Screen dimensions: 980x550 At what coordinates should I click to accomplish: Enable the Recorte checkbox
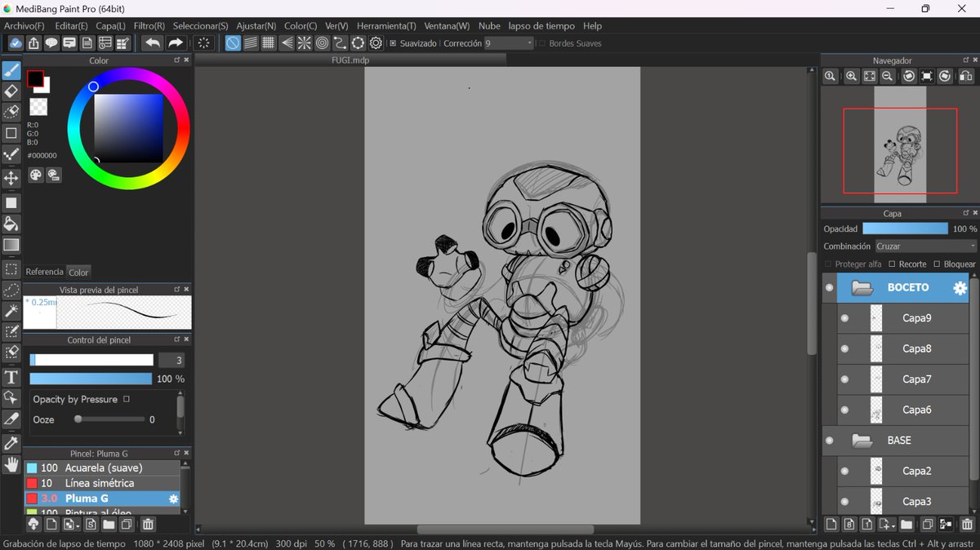[x=892, y=264]
